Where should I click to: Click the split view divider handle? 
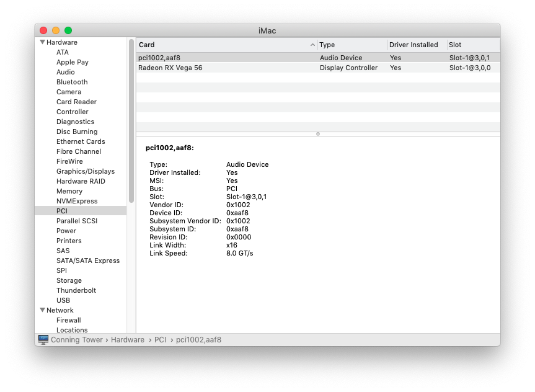(x=318, y=134)
